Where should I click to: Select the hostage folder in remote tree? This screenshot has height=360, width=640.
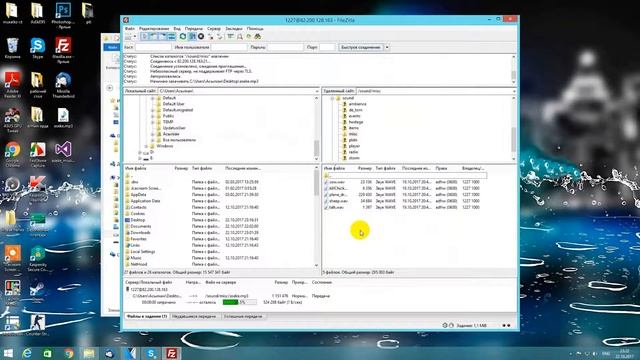click(356, 122)
